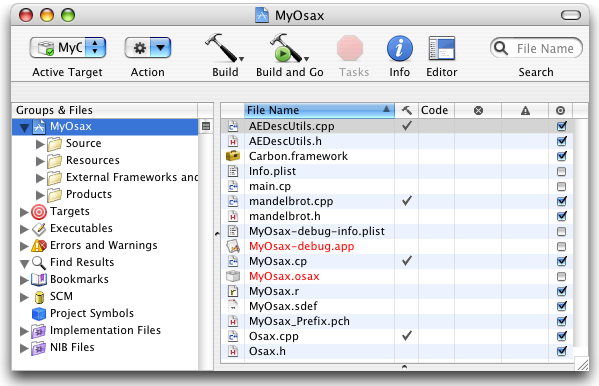Click the Build and Go dropdown arrow
The height and width of the screenshot is (386, 599).
[306, 59]
